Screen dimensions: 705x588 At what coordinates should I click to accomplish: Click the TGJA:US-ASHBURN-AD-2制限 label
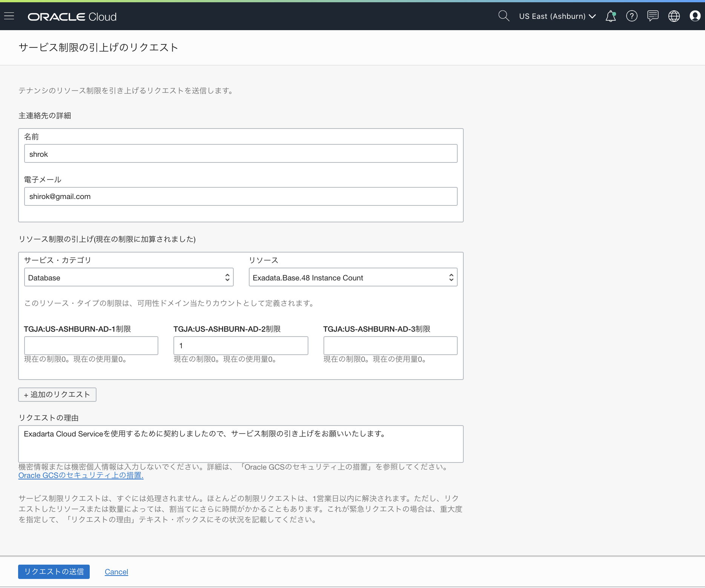227,329
